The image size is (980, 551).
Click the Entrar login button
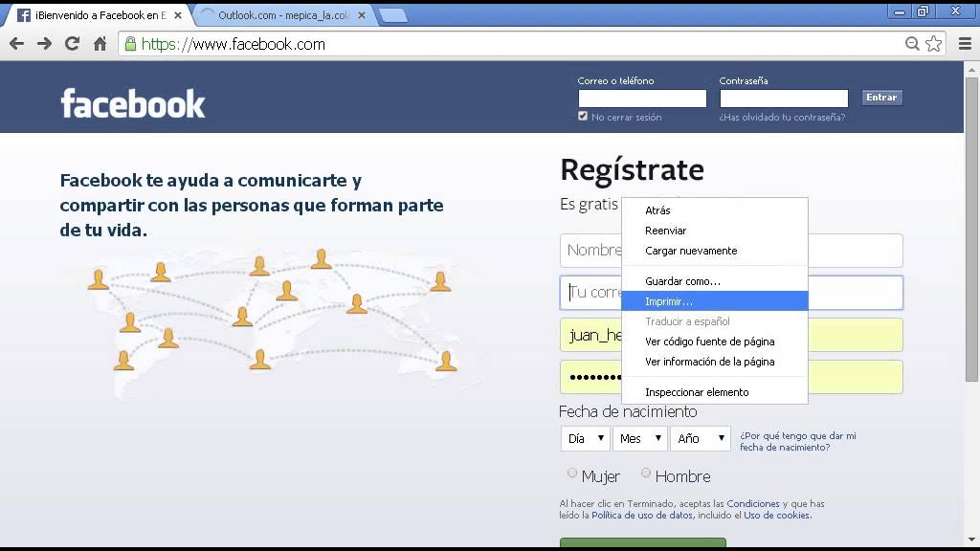pyautogui.click(x=881, y=98)
